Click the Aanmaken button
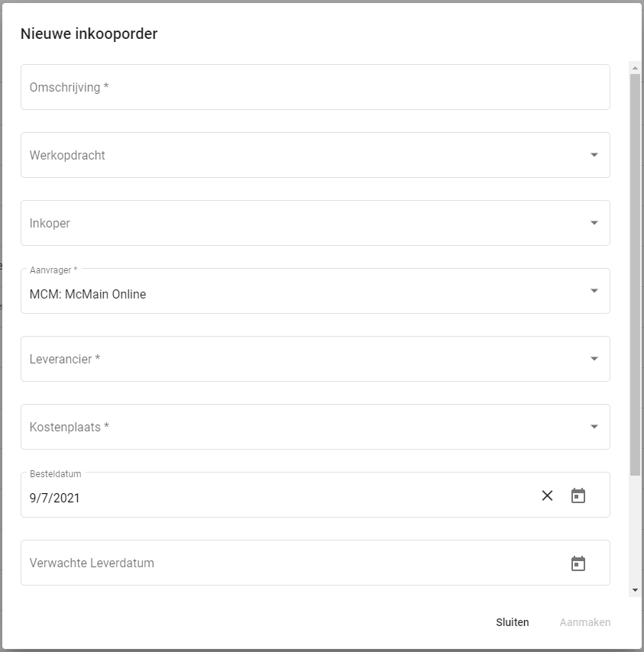The image size is (644, 652). [584, 622]
